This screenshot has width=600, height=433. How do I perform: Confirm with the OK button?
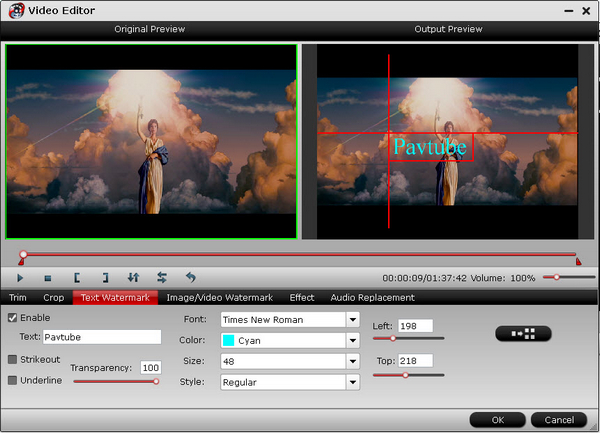tap(497, 420)
